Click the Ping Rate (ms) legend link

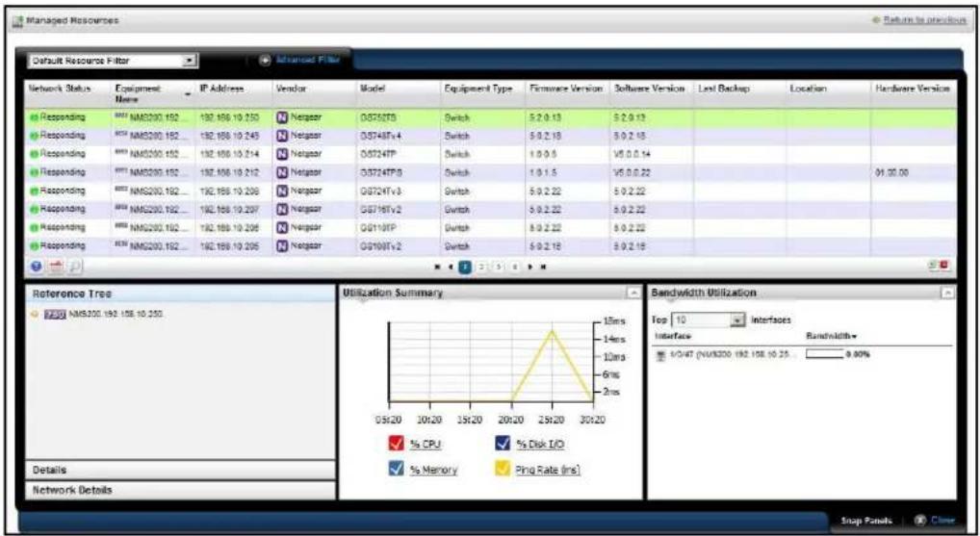(548, 470)
